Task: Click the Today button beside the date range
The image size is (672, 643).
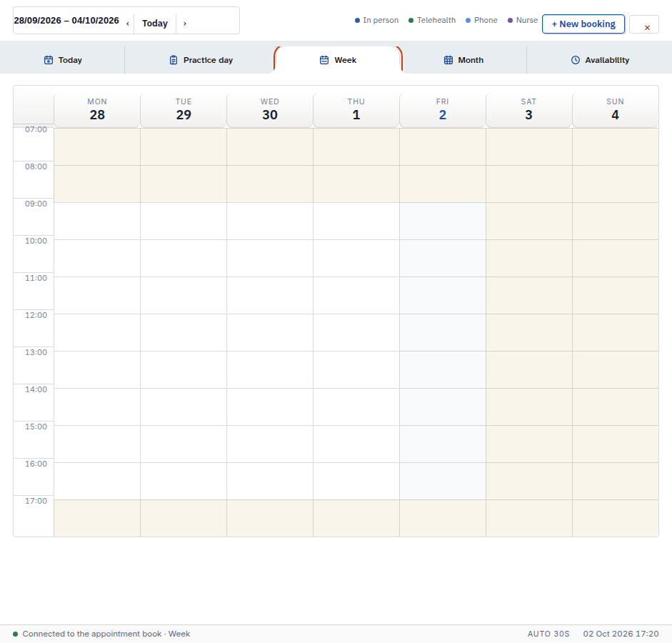Action: click(155, 24)
